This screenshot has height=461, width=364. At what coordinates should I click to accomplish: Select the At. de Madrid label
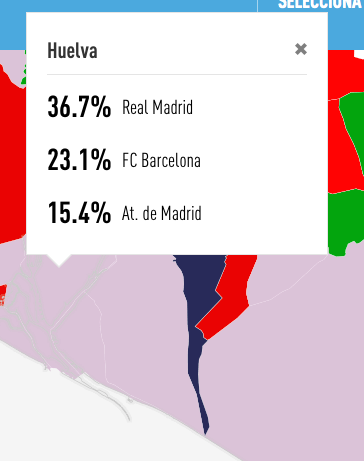[162, 213]
